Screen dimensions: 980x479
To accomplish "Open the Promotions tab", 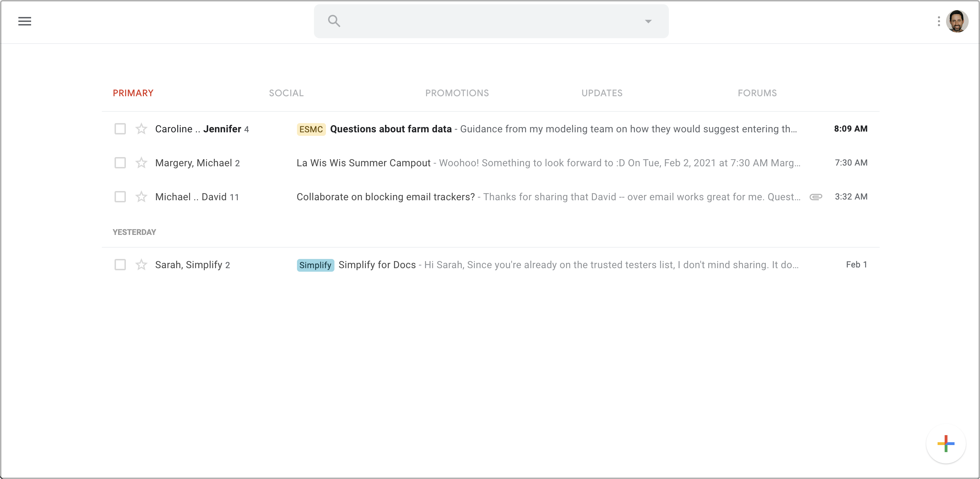I will [456, 93].
